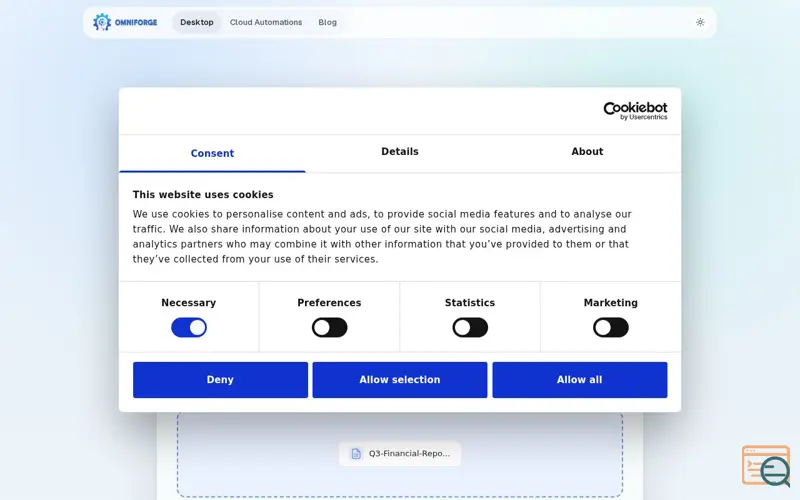The width and height of the screenshot is (800, 500).
Task: Enable the Preferences cookies switch
Action: [x=330, y=328]
